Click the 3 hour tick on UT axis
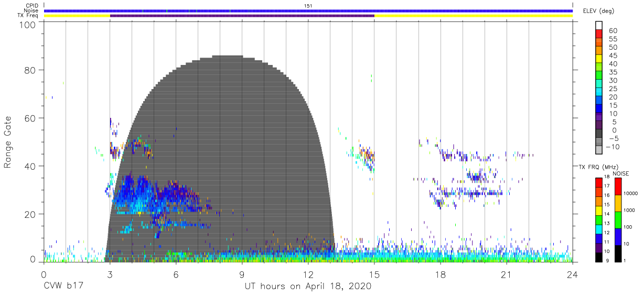644x297 pixels. tap(110, 274)
